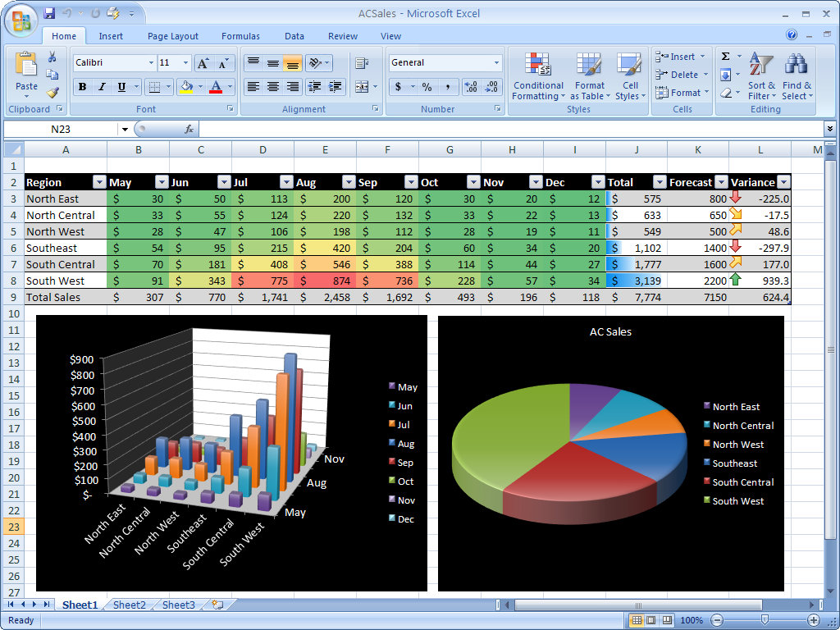The width and height of the screenshot is (840, 630).
Task: Open Excel Help question mark
Action: [792, 34]
